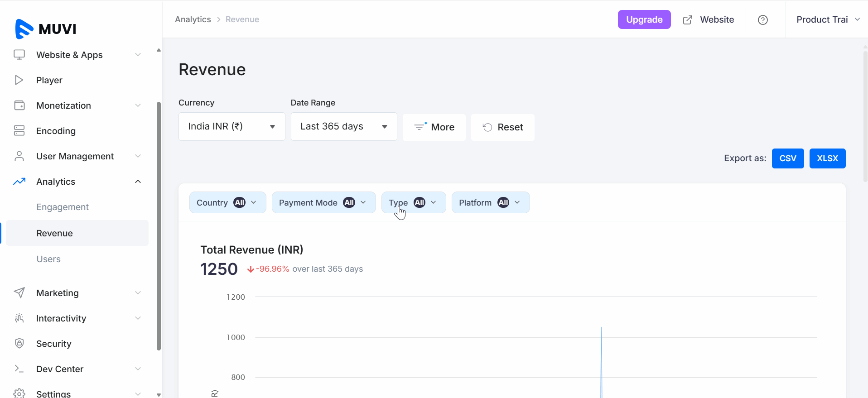
Task: Click the purple Upgrade button
Action: (644, 19)
